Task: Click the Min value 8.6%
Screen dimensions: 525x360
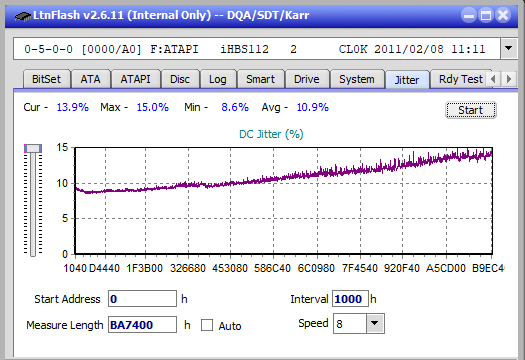Action: click(x=235, y=107)
